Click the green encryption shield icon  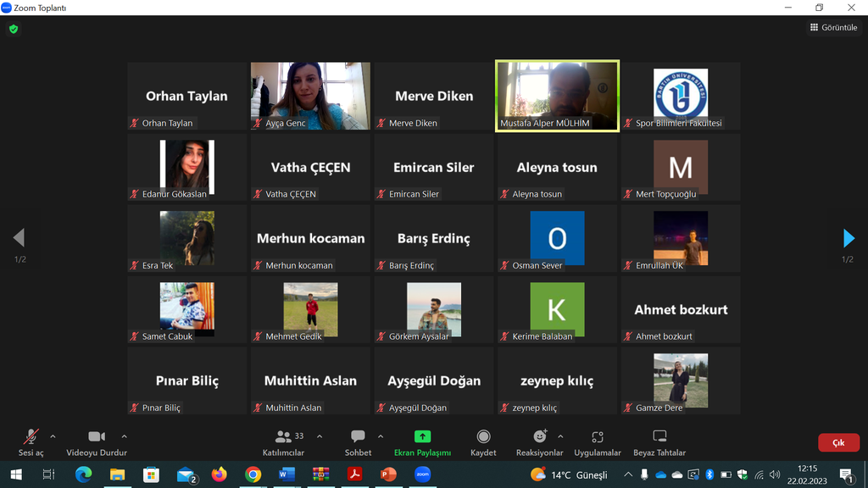click(13, 29)
